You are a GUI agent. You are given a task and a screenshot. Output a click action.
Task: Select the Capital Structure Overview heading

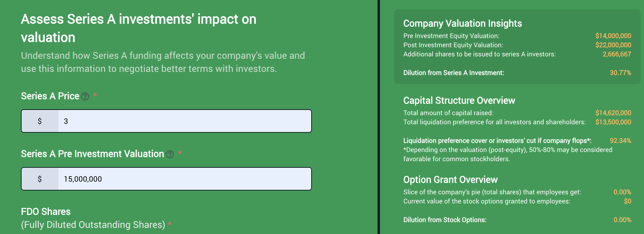pos(459,101)
